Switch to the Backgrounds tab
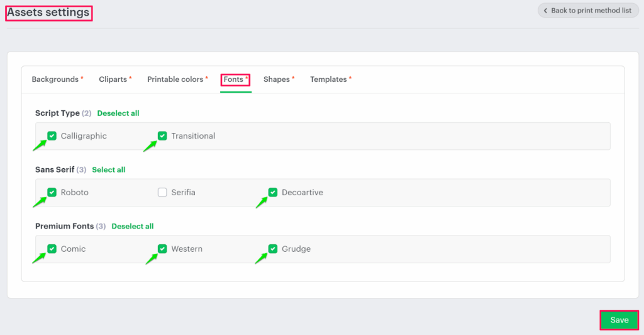This screenshot has height=335, width=644. tap(55, 79)
